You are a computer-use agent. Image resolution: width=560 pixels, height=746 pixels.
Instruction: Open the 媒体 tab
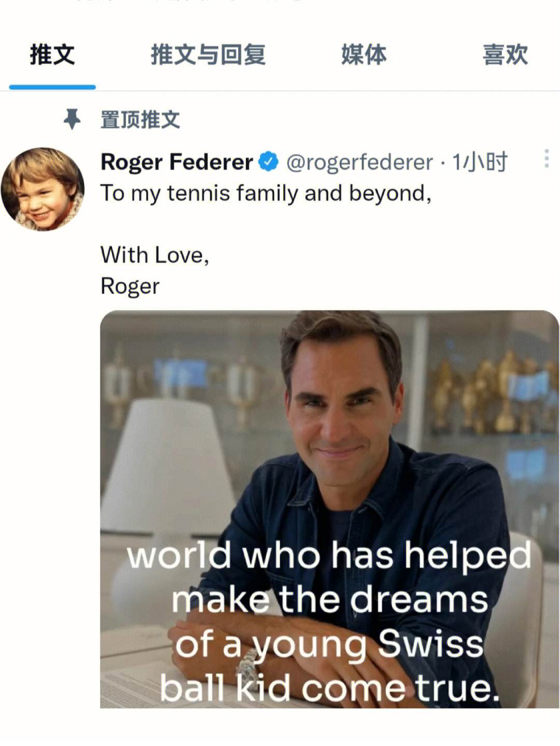(363, 55)
